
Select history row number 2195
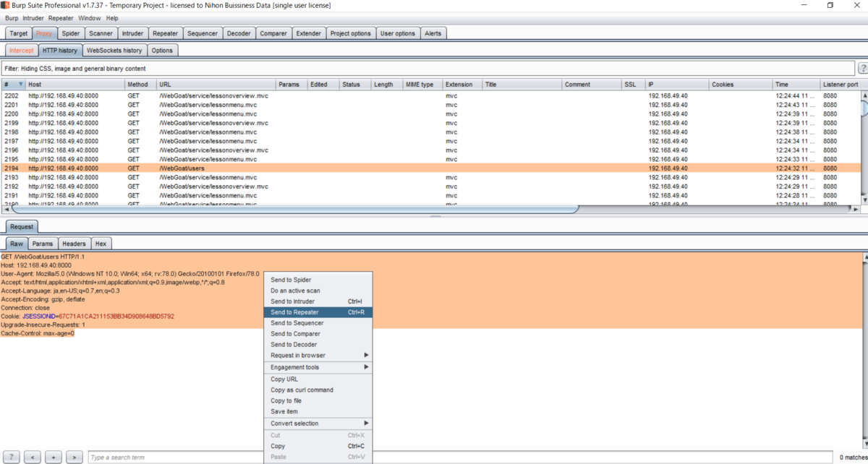[430, 159]
